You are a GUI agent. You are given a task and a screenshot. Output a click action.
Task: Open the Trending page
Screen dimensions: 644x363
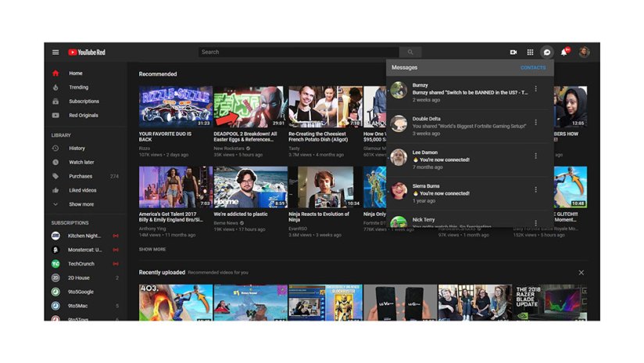78,87
